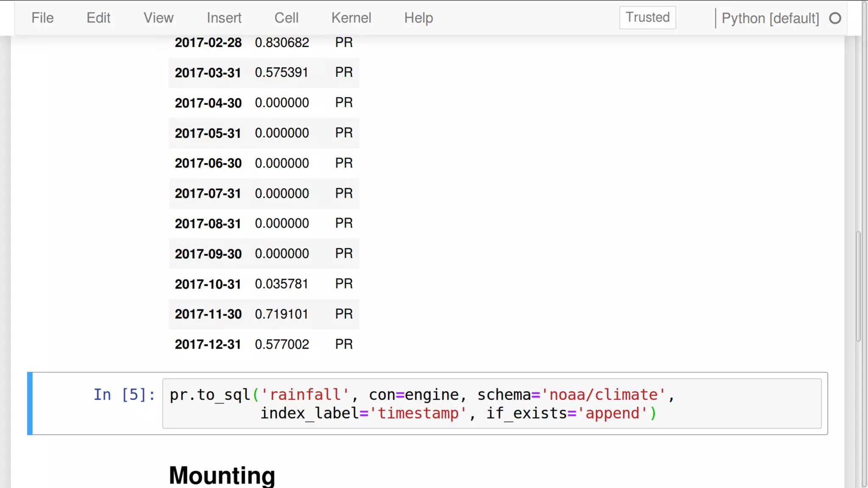This screenshot has height=488, width=868.
Task: Click the 0.719101 rainfall value
Action: coord(281,314)
